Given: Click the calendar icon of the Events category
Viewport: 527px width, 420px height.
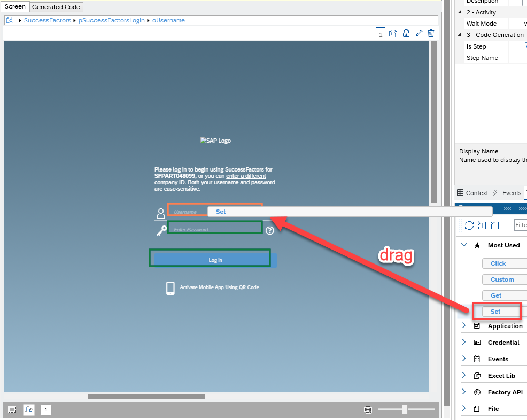Looking at the screenshot, I should click(477, 359).
